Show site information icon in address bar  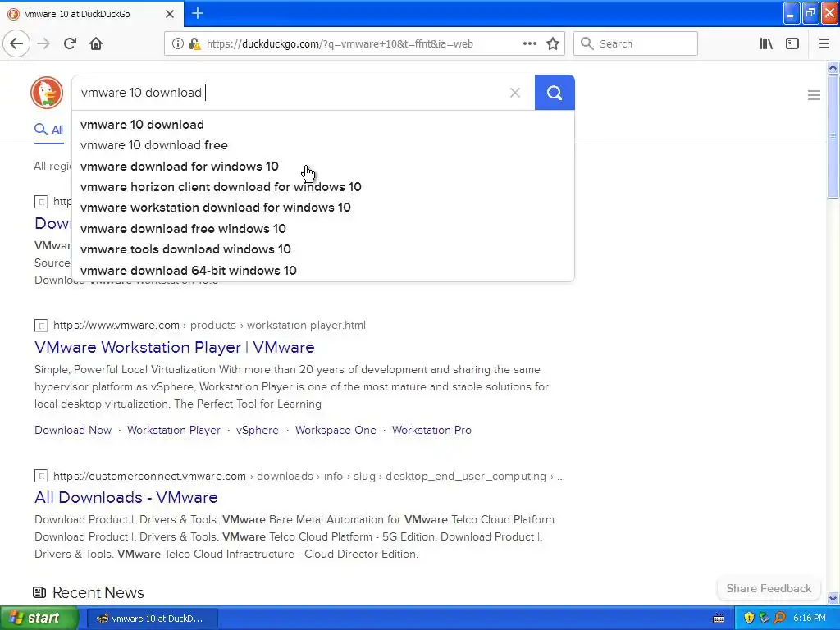[x=178, y=44]
